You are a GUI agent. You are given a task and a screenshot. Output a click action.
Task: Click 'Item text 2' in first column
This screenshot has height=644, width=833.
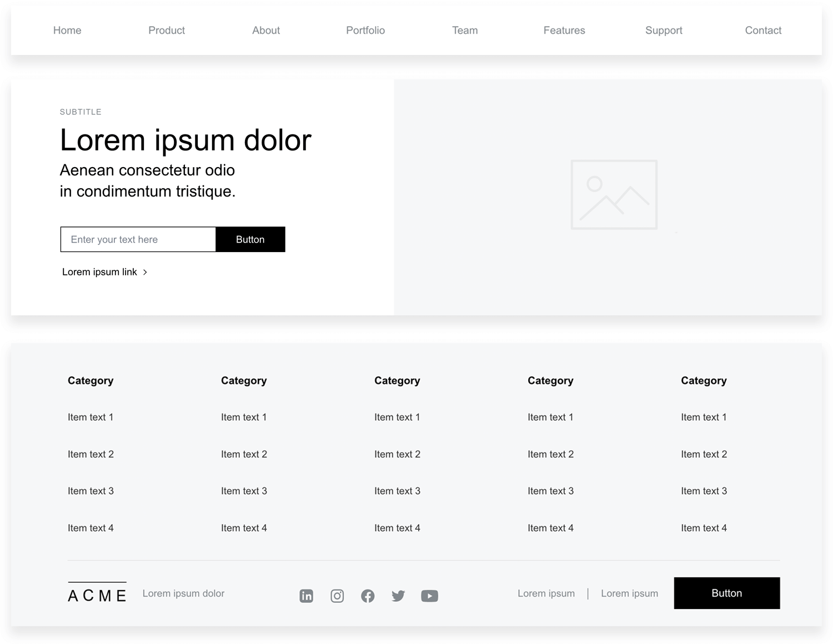(91, 454)
